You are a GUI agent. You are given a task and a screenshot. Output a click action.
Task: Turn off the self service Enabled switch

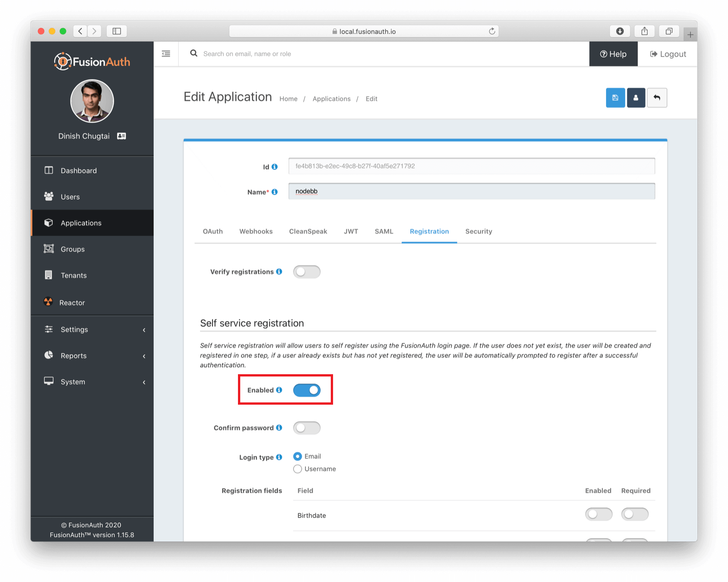pyautogui.click(x=307, y=390)
